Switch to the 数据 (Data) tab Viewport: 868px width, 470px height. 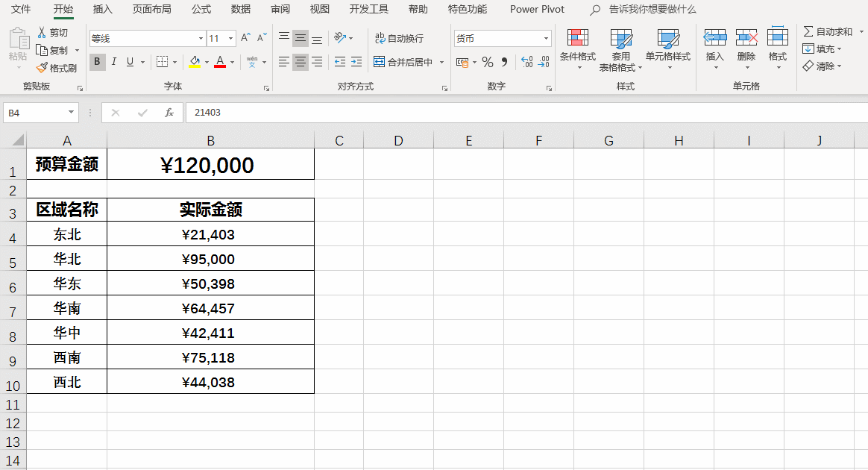pyautogui.click(x=240, y=10)
